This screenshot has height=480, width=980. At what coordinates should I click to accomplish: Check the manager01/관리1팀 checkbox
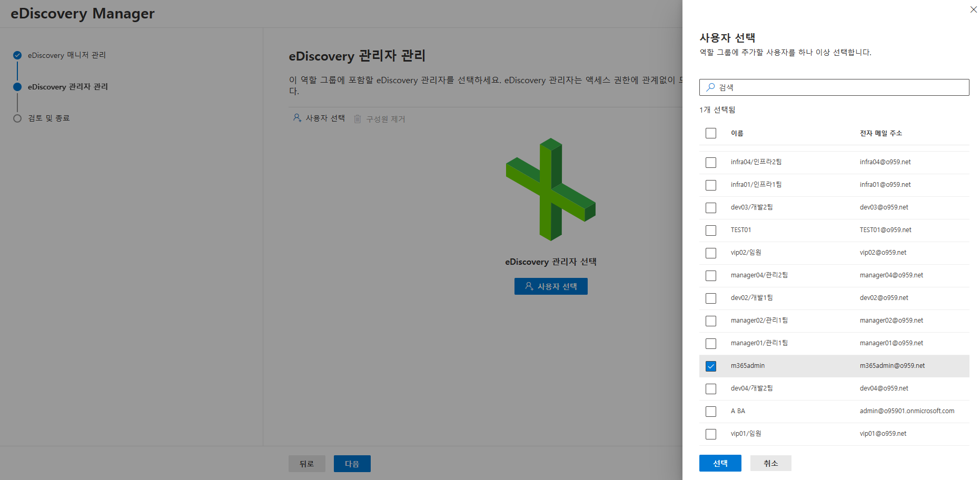point(711,344)
